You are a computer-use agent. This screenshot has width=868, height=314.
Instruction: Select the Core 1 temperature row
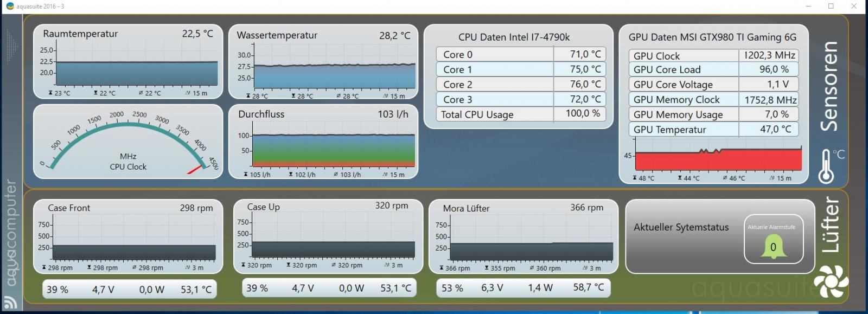(521, 69)
